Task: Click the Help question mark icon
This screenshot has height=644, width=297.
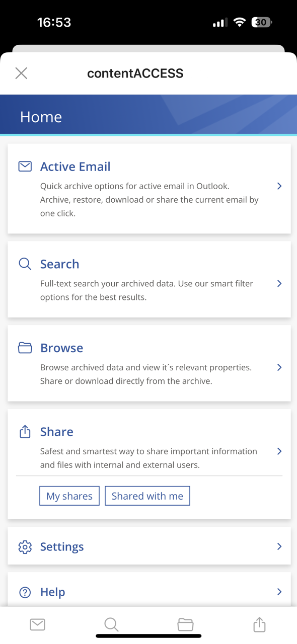Action: point(25,592)
